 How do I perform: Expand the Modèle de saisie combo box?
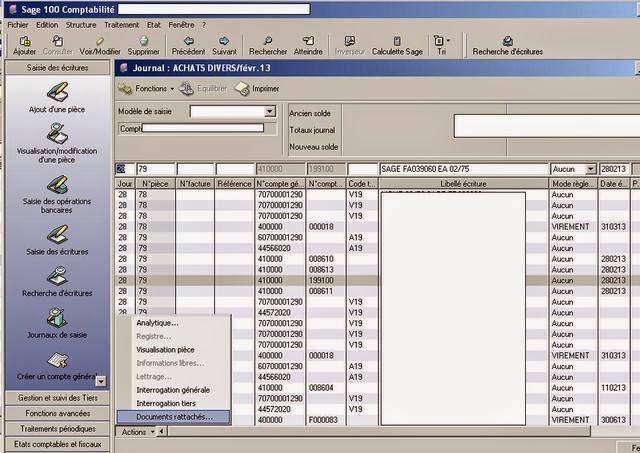tap(269, 111)
